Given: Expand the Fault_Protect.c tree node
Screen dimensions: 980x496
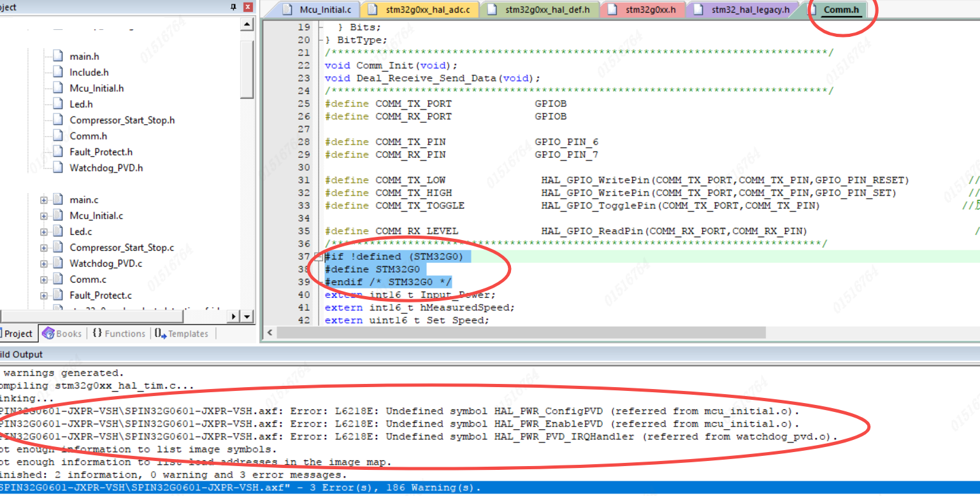Looking at the screenshot, I should [44, 295].
